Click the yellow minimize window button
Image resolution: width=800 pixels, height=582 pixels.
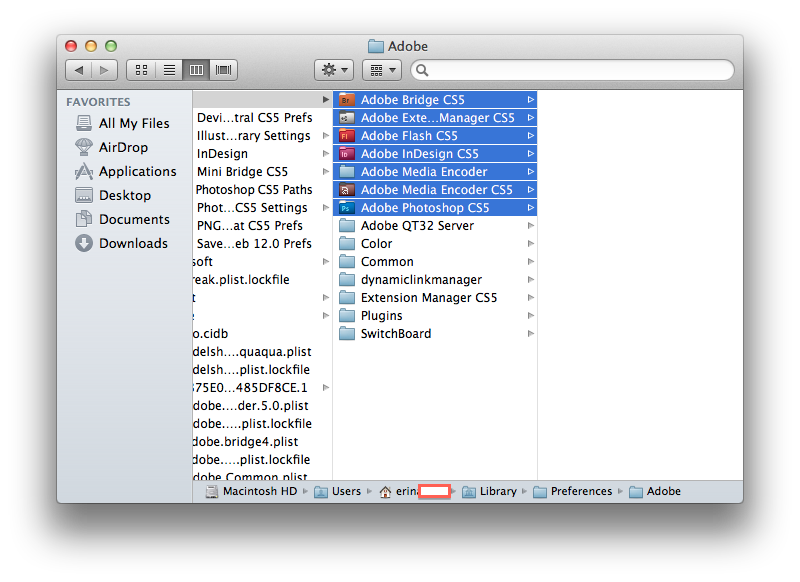pyautogui.click(x=91, y=46)
